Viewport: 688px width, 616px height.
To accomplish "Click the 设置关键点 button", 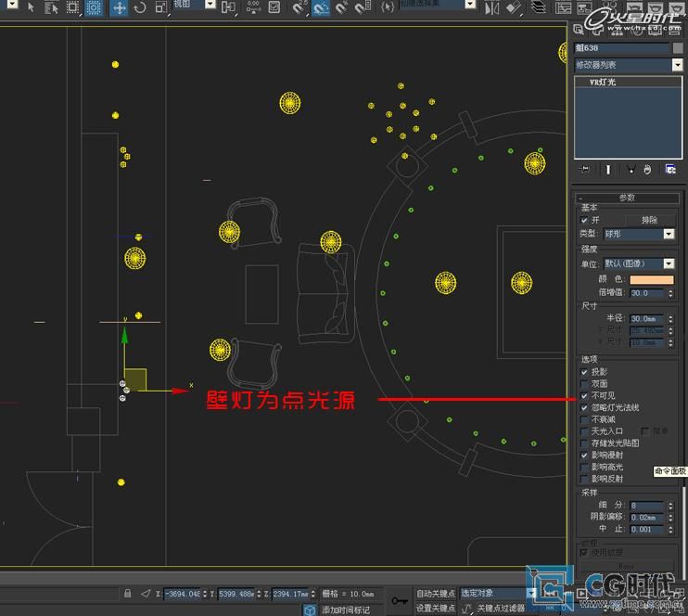I will tap(435, 608).
